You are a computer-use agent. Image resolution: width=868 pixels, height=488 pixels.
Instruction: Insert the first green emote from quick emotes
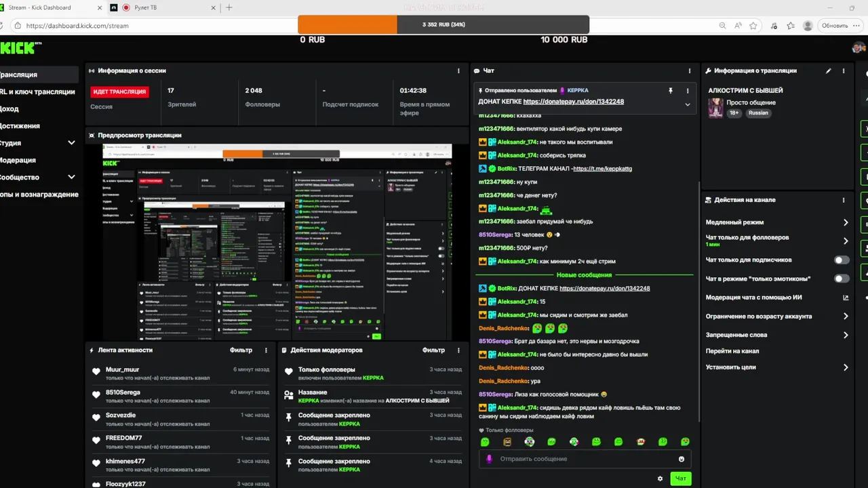click(x=485, y=442)
